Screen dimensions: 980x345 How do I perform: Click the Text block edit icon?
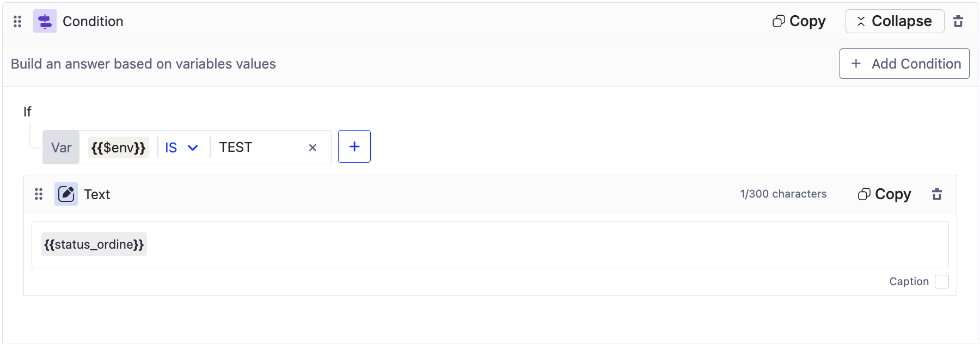(66, 194)
